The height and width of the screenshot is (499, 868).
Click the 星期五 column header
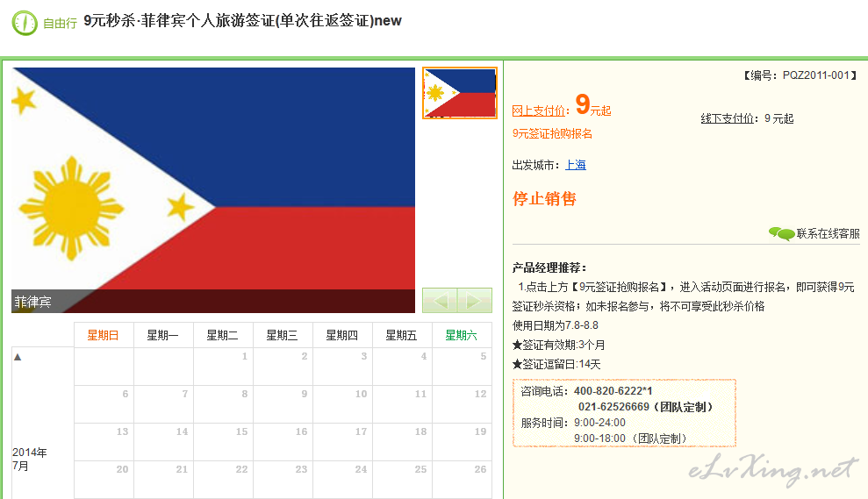click(402, 335)
